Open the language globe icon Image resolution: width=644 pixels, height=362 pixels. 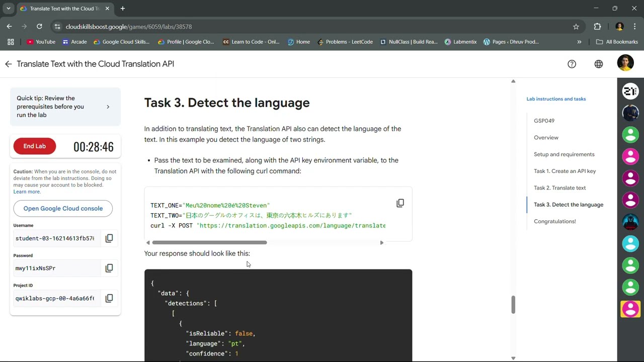pyautogui.click(x=598, y=64)
